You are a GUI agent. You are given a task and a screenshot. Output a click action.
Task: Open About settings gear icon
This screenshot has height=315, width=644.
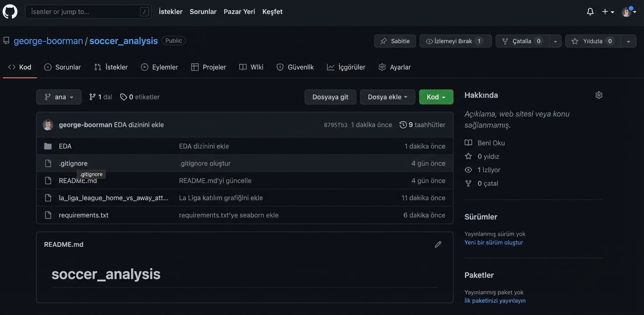click(599, 95)
